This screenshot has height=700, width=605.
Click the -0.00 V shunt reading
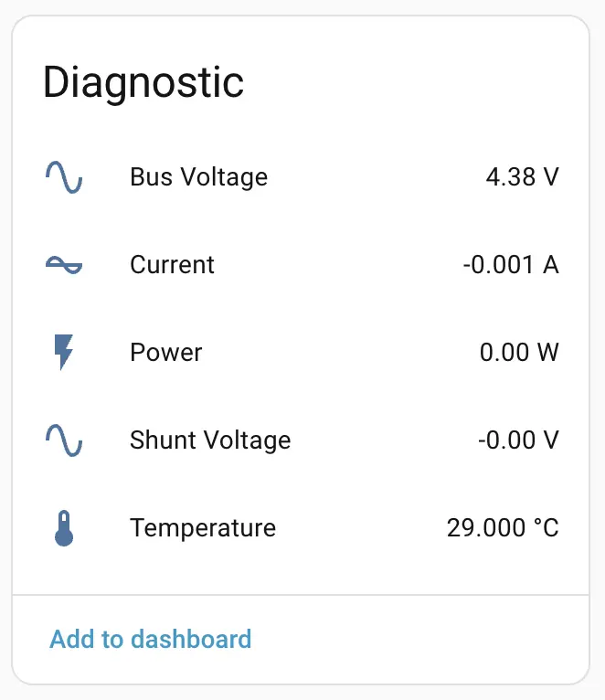point(517,440)
